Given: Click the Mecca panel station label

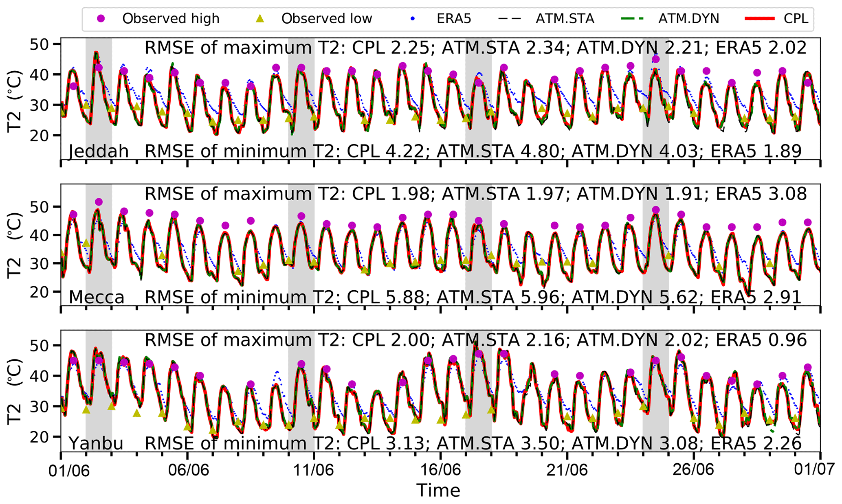Looking at the screenshot, I should point(97,297).
